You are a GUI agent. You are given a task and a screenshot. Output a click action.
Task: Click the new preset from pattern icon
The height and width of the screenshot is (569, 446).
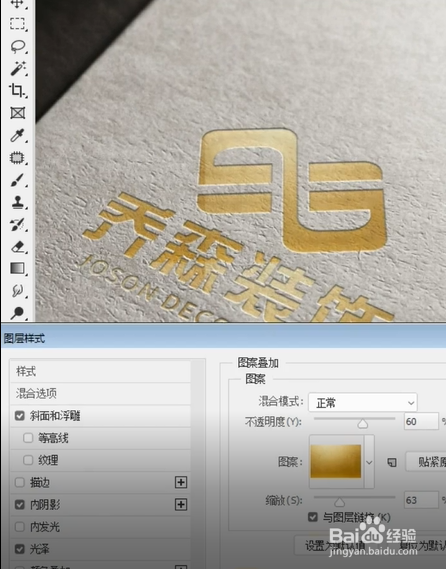coord(392,462)
